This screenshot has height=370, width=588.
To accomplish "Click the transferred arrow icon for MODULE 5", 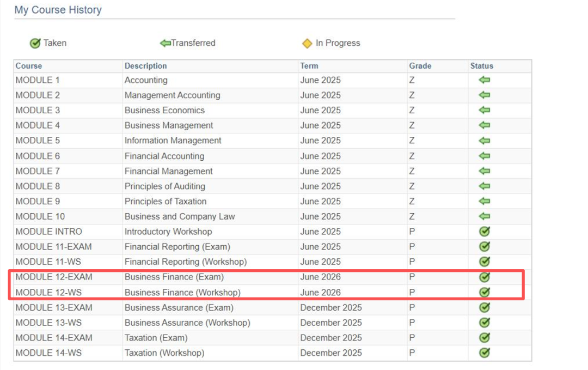I will [x=485, y=141].
